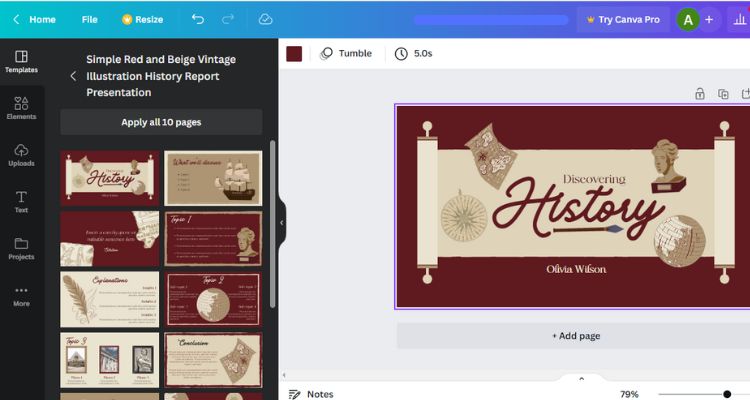Collapse the side panel with handle arrow
750x400 pixels.
point(282,222)
